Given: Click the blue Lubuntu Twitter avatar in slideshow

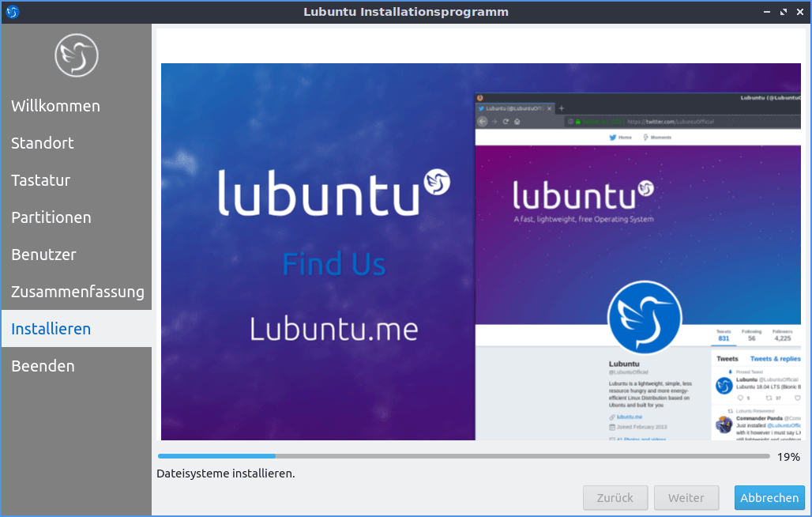Looking at the screenshot, I should [x=645, y=318].
